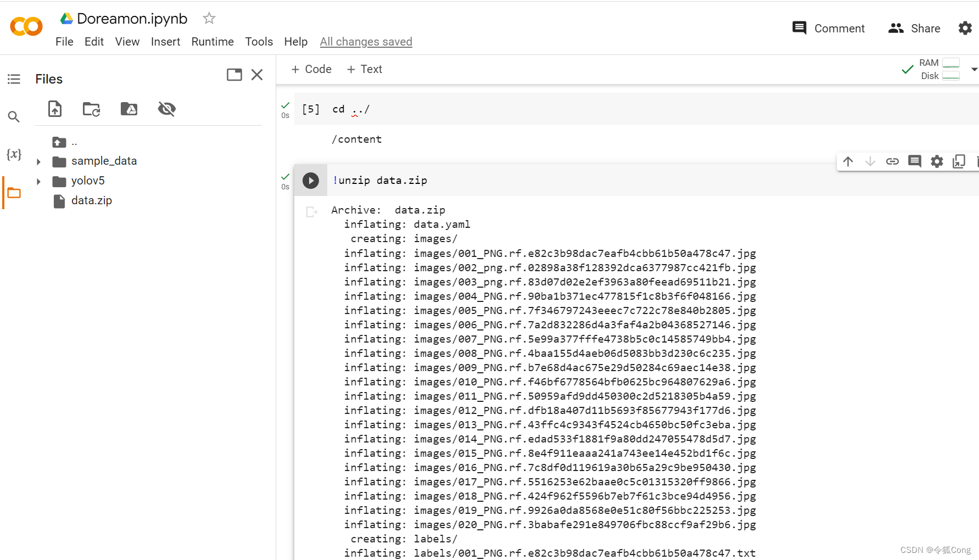Click the /content output text
The width and height of the screenshot is (979, 560).
[x=356, y=139]
